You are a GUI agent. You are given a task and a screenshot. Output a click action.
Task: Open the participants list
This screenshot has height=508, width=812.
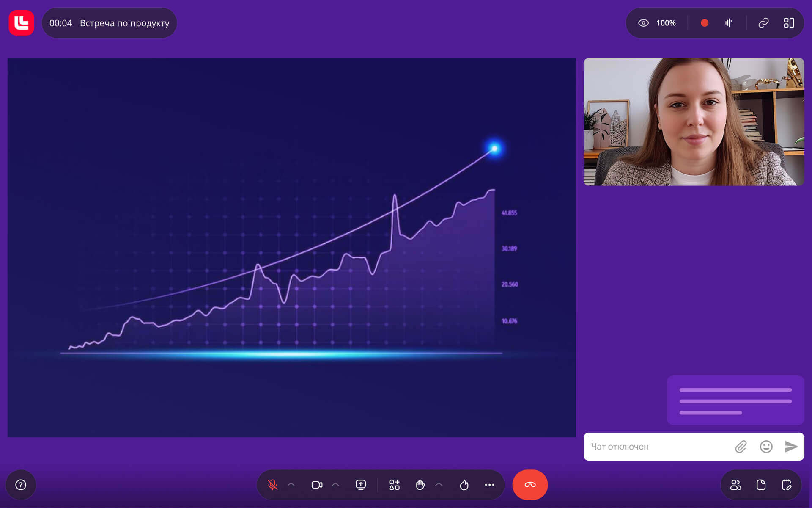click(735, 485)
